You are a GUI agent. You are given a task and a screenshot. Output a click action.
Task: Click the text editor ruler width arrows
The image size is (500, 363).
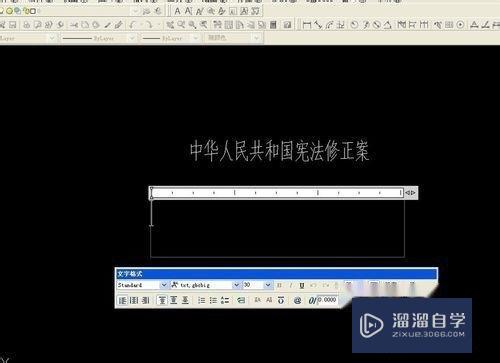pos(411,193)
